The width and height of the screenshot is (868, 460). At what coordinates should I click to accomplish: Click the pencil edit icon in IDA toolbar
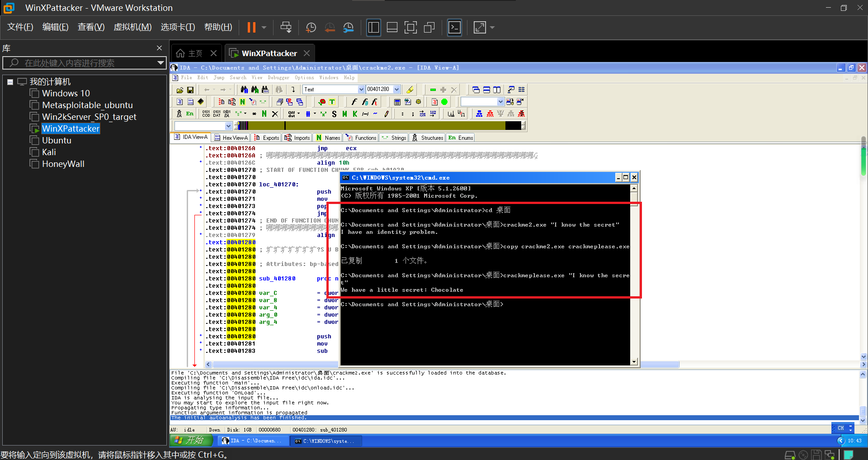pos(387,114)
